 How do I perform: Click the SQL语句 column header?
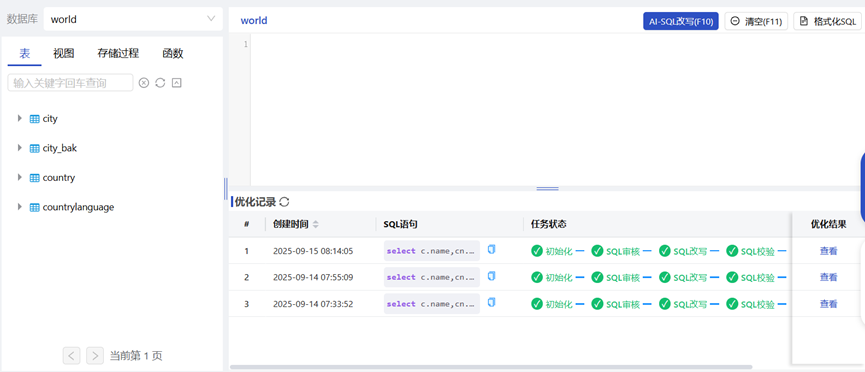pyautogui.click(x=400, y=224)
